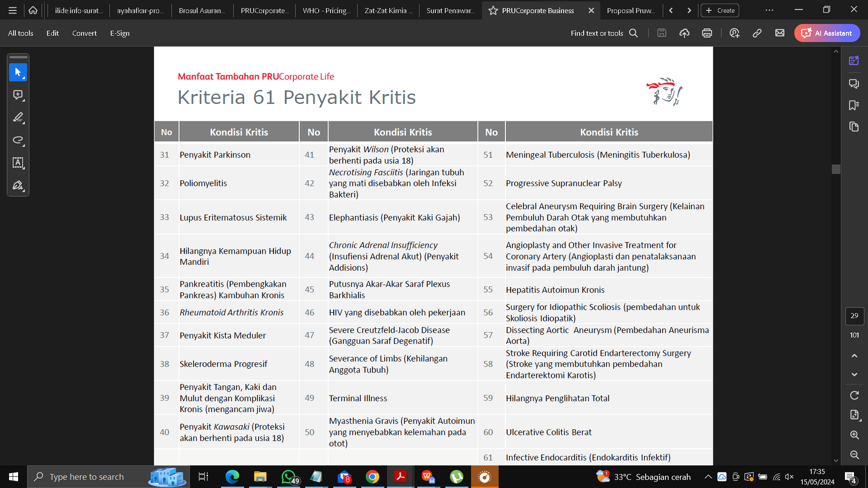Select the fill and sign tool
The height and width of the screenshot is (488, 868).
(x=18, y=185)
